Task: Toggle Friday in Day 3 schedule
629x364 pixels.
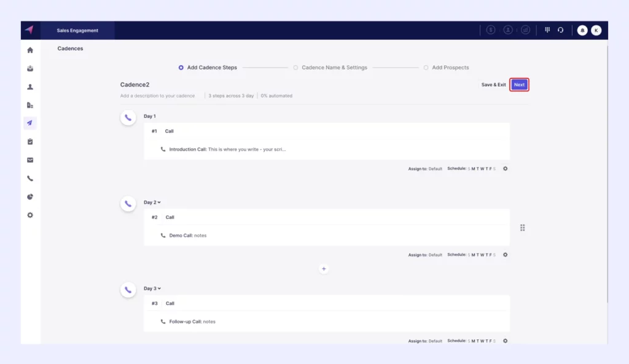Action: coord(490,341)
